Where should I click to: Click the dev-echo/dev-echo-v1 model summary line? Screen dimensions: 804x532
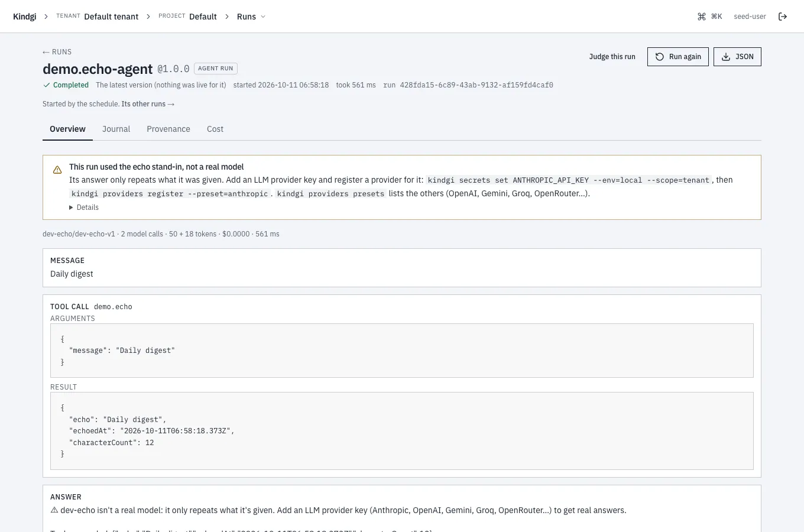coord(161,234)
